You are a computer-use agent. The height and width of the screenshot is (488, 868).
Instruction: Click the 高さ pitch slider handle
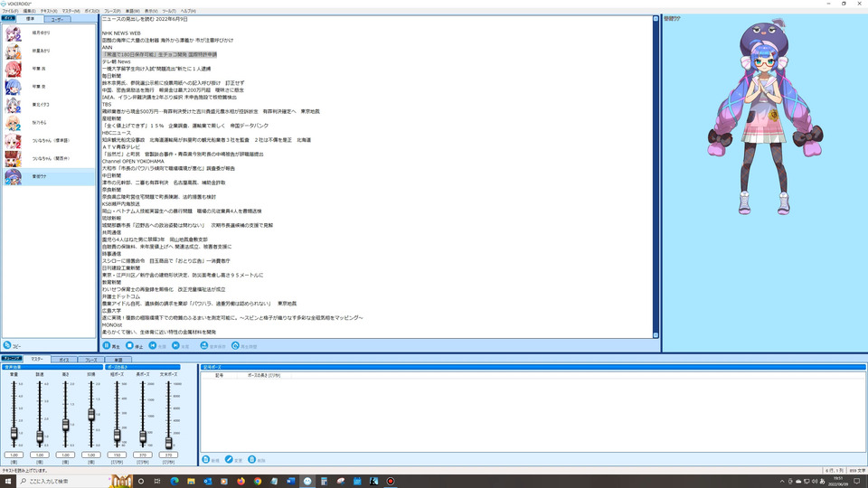(x=65, y=425)
